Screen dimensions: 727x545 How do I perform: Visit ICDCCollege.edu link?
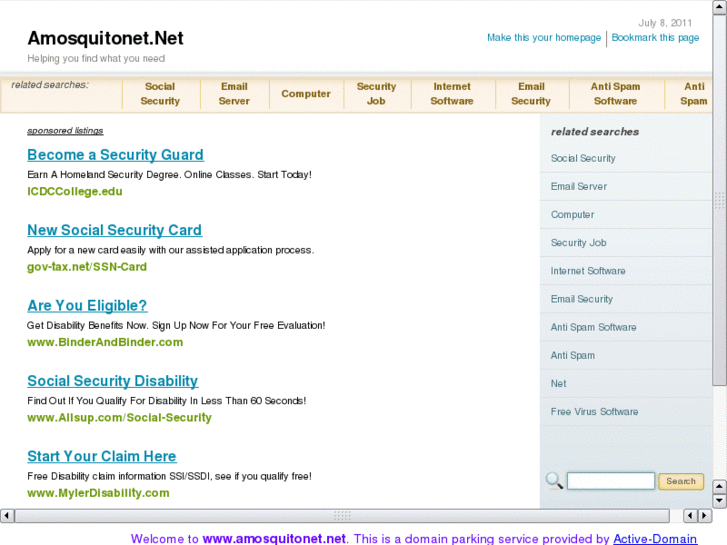pyautogui.click(x=75, y=192)
